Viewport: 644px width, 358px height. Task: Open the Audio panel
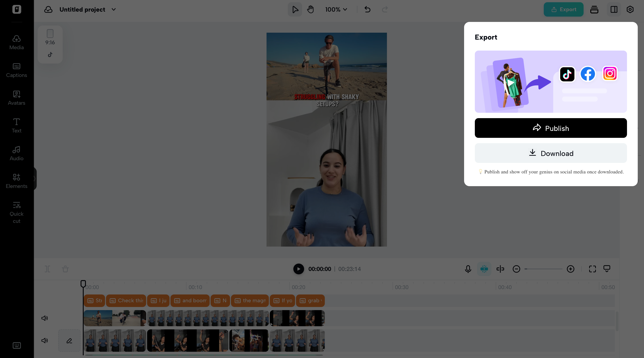(x=16, y=153)
